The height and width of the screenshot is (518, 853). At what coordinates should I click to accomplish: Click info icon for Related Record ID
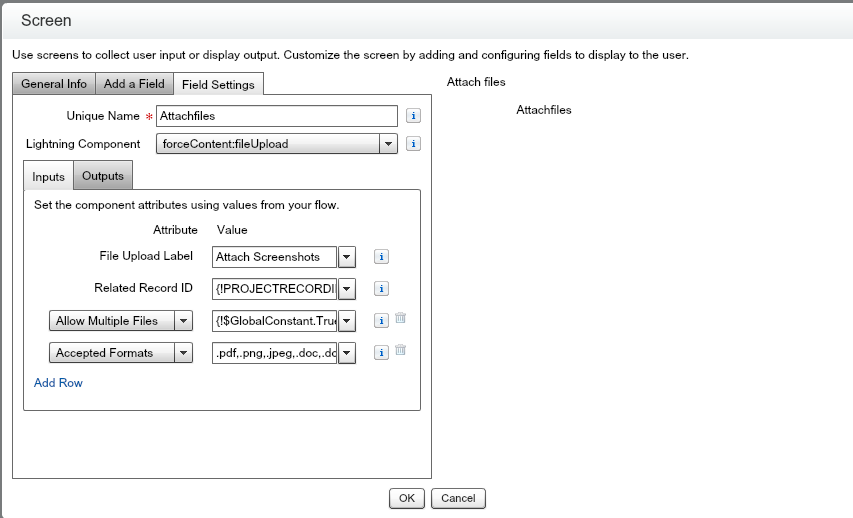(381, 289)
